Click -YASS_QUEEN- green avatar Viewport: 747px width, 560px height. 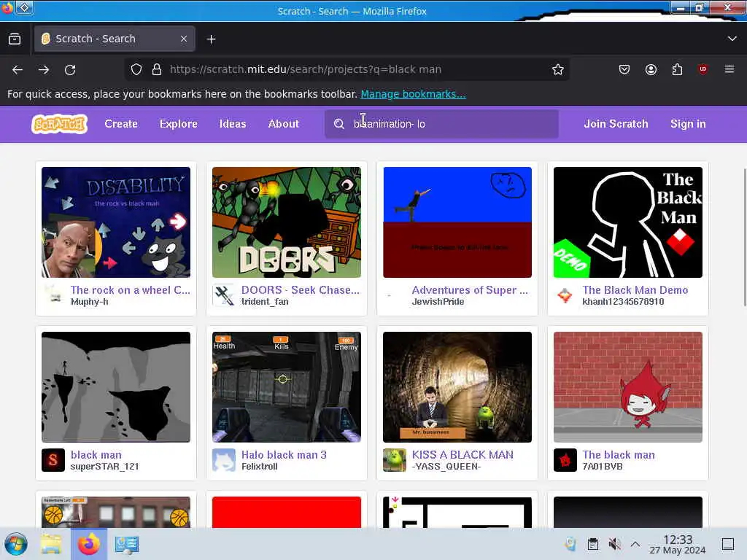coord(395,460)
